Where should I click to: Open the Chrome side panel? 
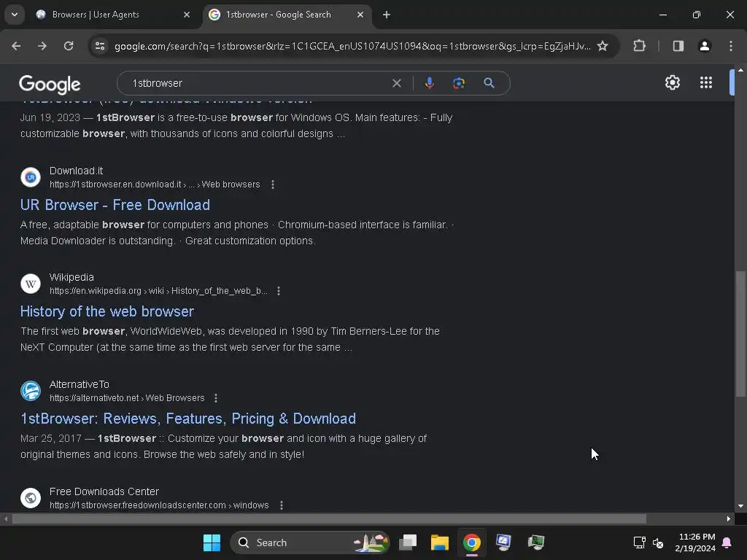(678, 46)
